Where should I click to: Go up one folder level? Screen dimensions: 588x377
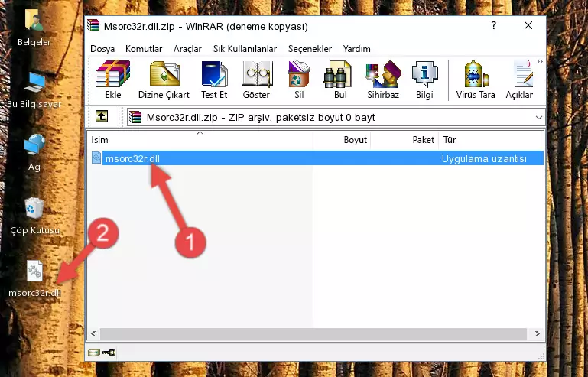(x=102, y=117)
